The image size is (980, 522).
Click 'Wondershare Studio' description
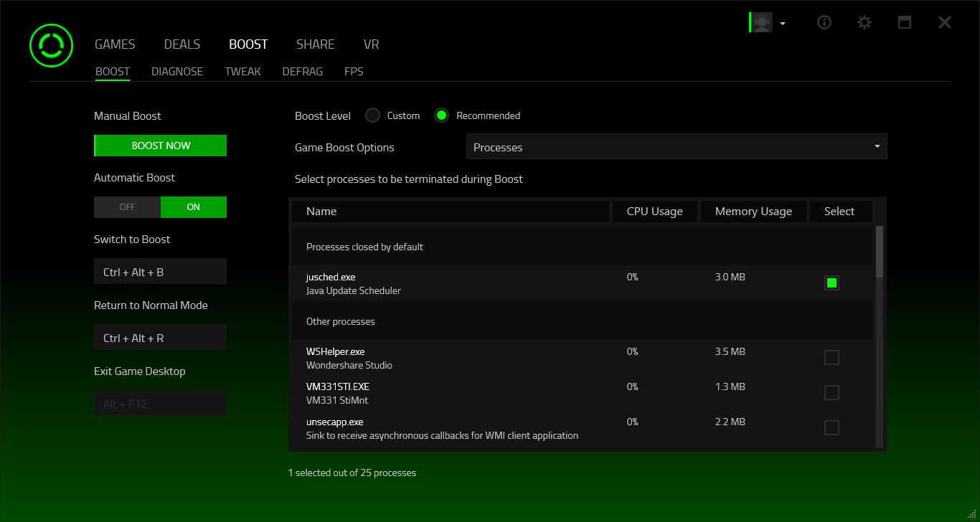point(349,365)
